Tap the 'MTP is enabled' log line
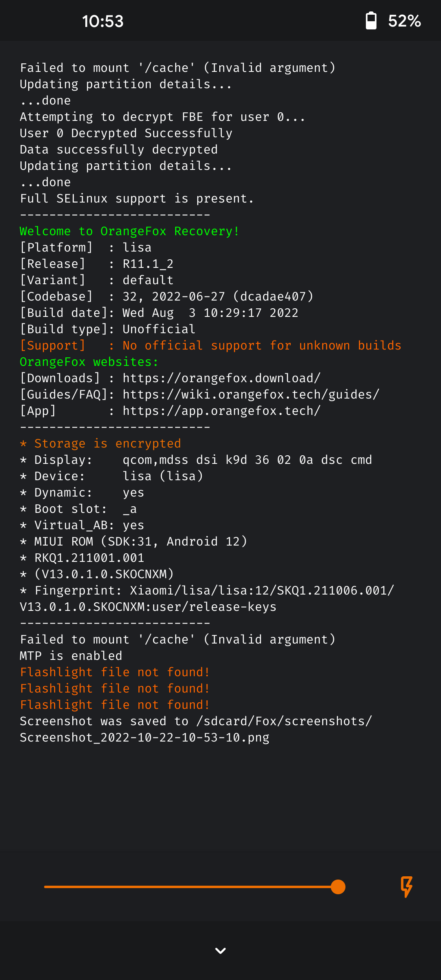441x980 pixels. coord(71,656)
